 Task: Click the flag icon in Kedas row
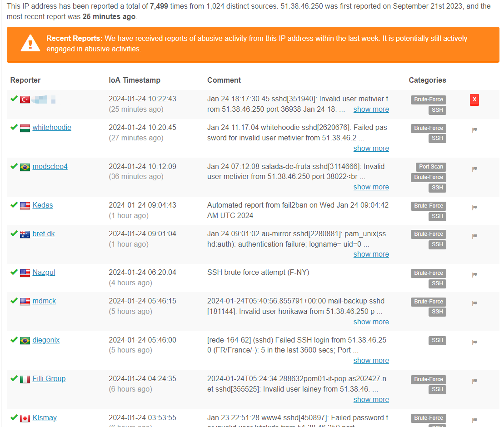pyautogui.click(x=474, y=208)
